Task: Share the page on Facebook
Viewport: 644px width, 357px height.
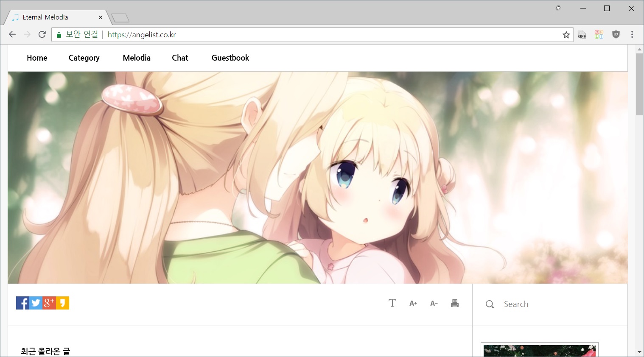Action: pyautogui.click(x=22, y=303)
